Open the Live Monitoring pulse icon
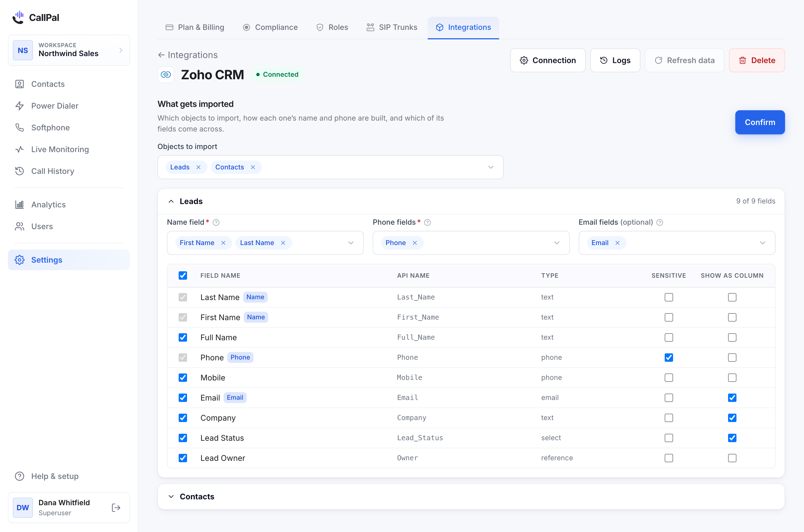The height and width of the screenshot is (532, 804). [x=20, y=149]
